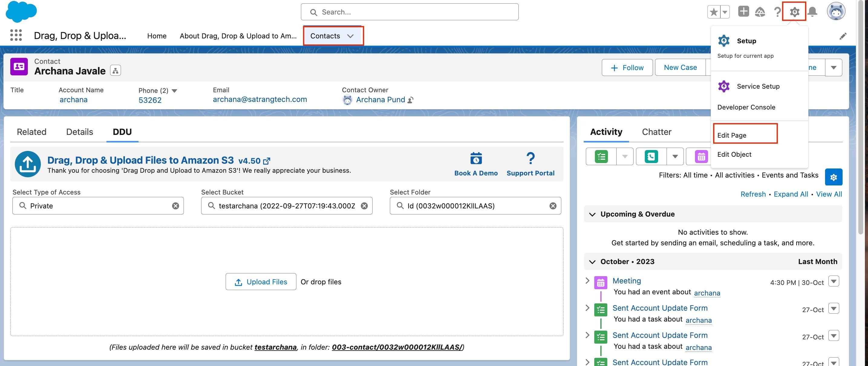Clear the selected folder field
This screenshot has width=868, height=366.
[553, 206]
